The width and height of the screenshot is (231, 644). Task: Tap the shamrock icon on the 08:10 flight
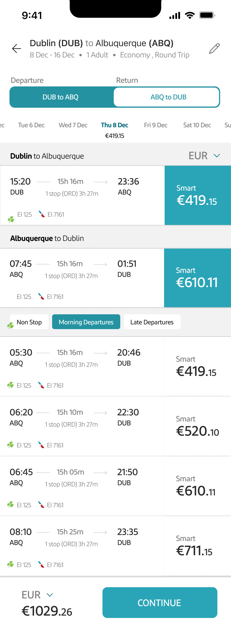pyautogui.click(x=10, y=564)
